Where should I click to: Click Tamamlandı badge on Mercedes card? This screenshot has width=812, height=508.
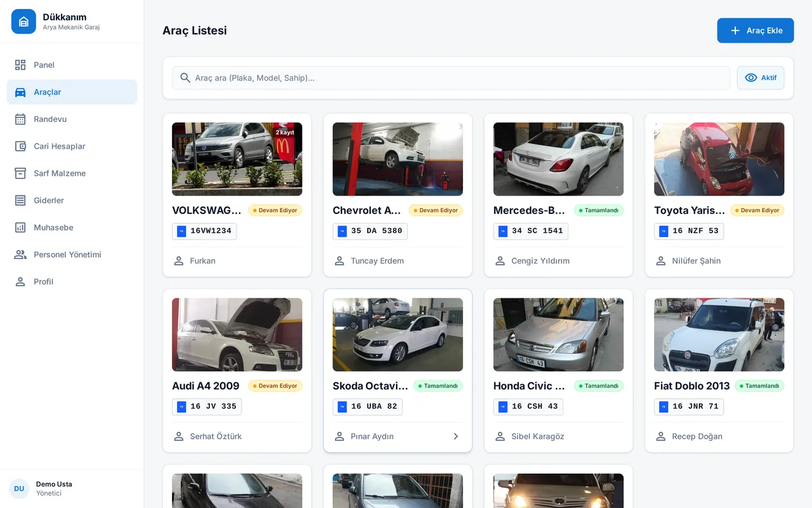pos(599,210)
